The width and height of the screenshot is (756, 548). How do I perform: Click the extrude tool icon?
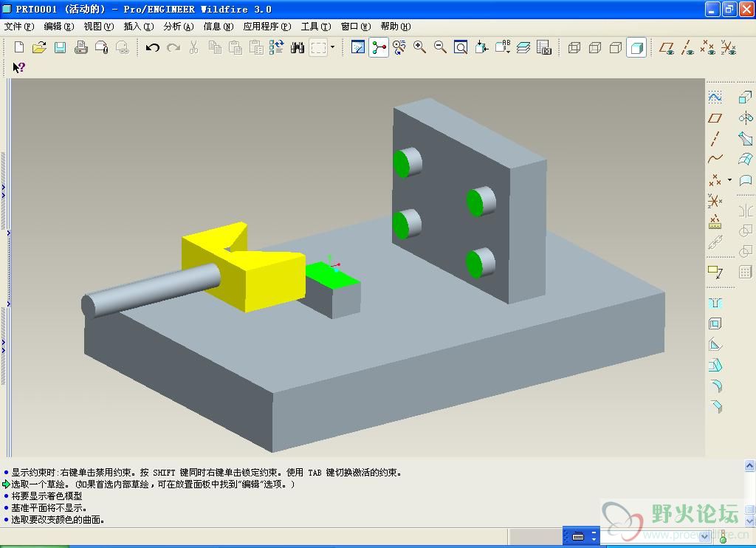pos(746,97)
